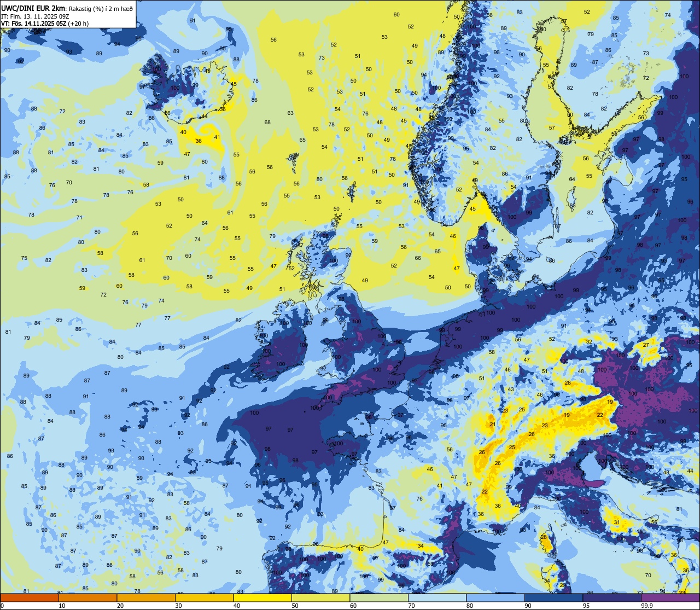
Task: Select the '90' tick label under the colour bar
Action: pyautogui.click(x=528, y=606)
